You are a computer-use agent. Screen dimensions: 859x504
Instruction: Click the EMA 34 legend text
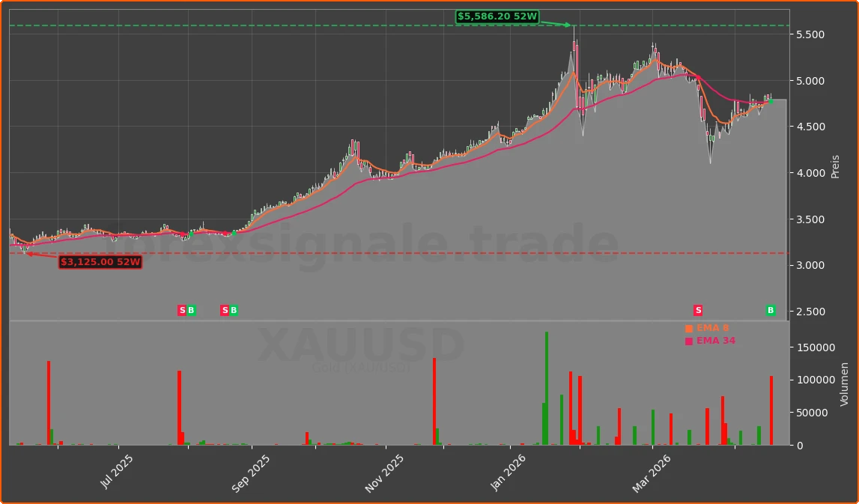716,341
